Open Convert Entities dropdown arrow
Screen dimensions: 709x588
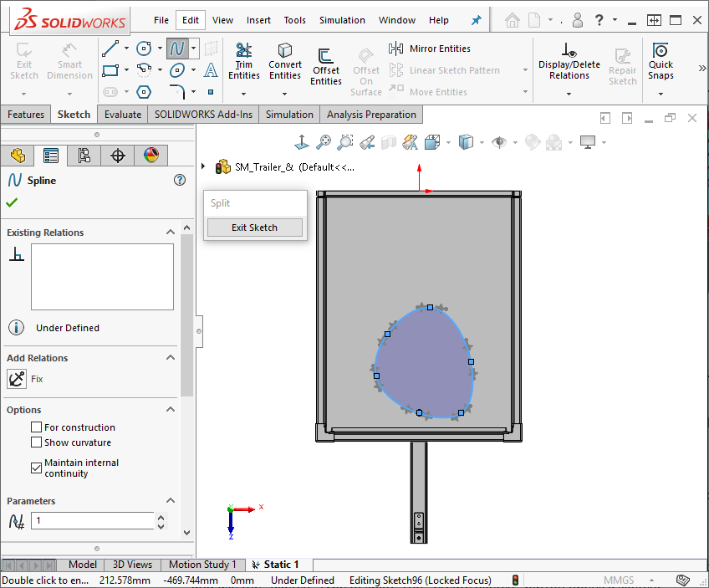(284, 94)
